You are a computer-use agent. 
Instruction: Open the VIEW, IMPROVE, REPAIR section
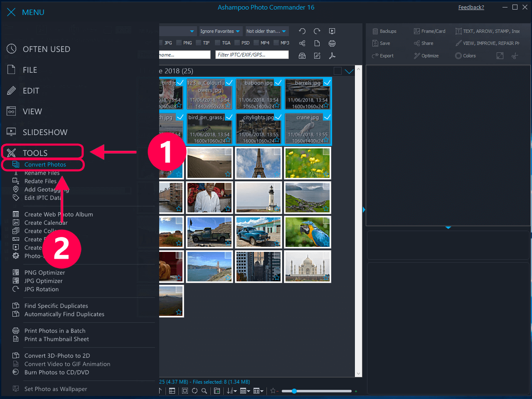pyautogui.click(x=488, y=43)
